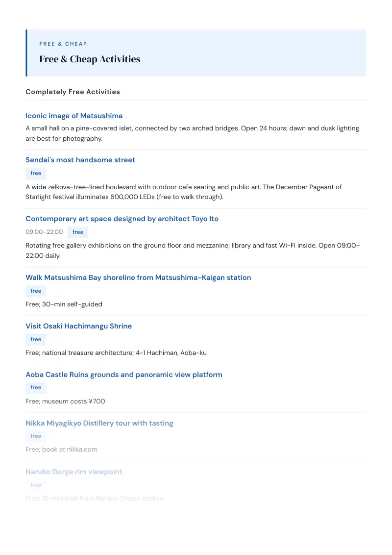Select Naruko Gorge rim viewpoint heading
This screenshot has height=555, width=392.
point(74,472)
